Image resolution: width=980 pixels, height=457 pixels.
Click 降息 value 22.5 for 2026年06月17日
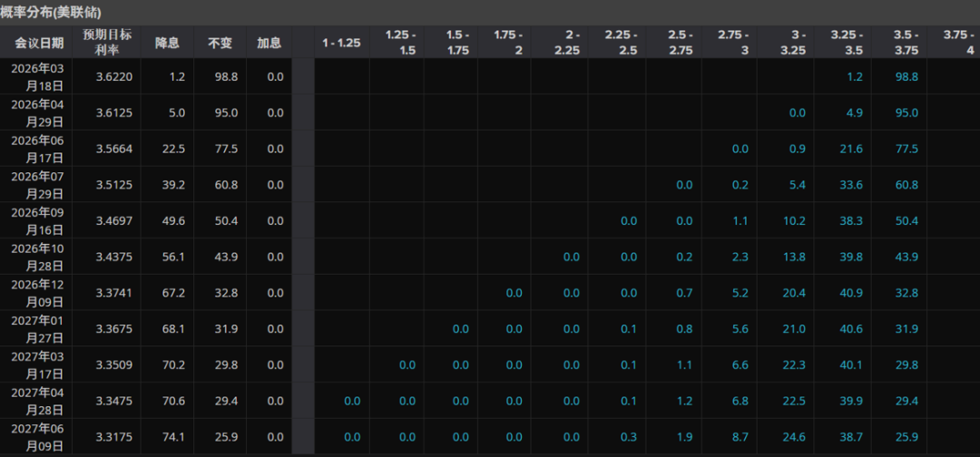click(173, 150)
